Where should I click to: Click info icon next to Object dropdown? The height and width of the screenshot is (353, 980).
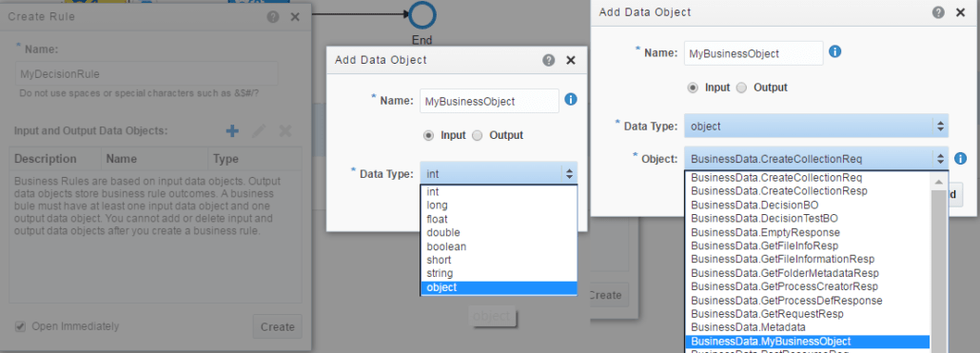pos(961,159)
